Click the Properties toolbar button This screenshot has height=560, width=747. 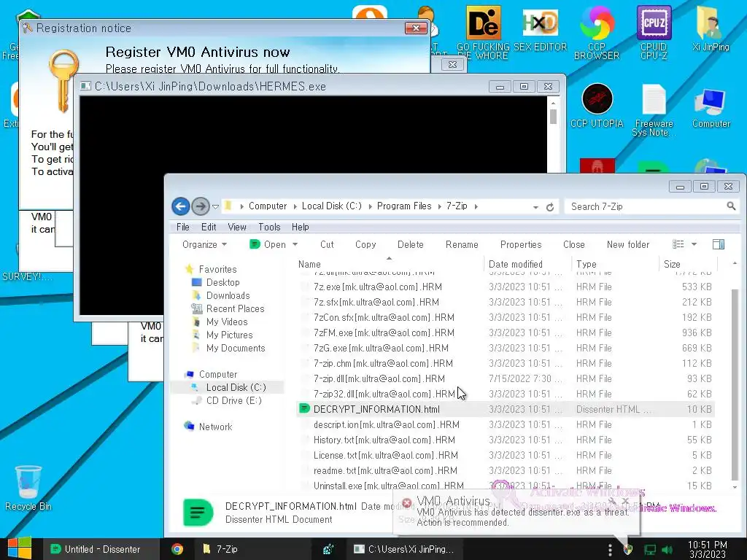[x=521, y=244]
